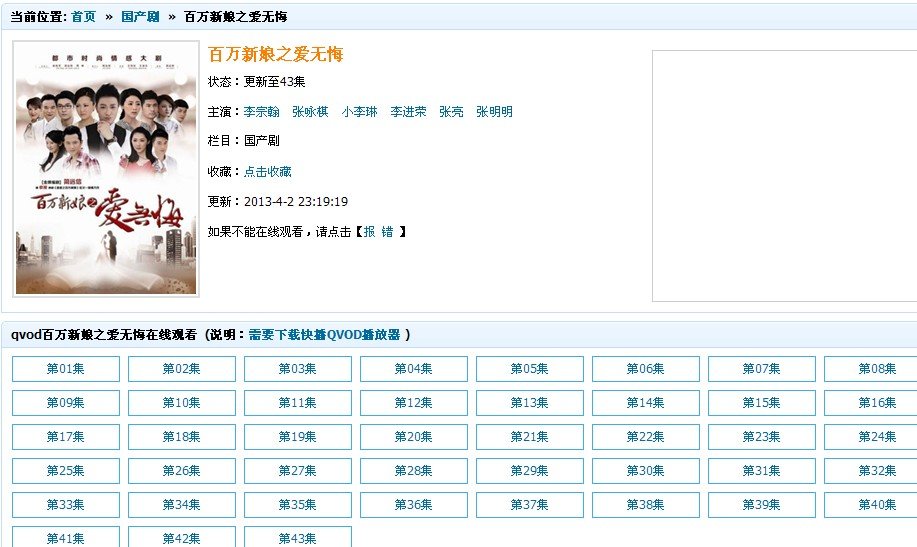
Task: Play episode 第26集
Action: click(182, 471)
